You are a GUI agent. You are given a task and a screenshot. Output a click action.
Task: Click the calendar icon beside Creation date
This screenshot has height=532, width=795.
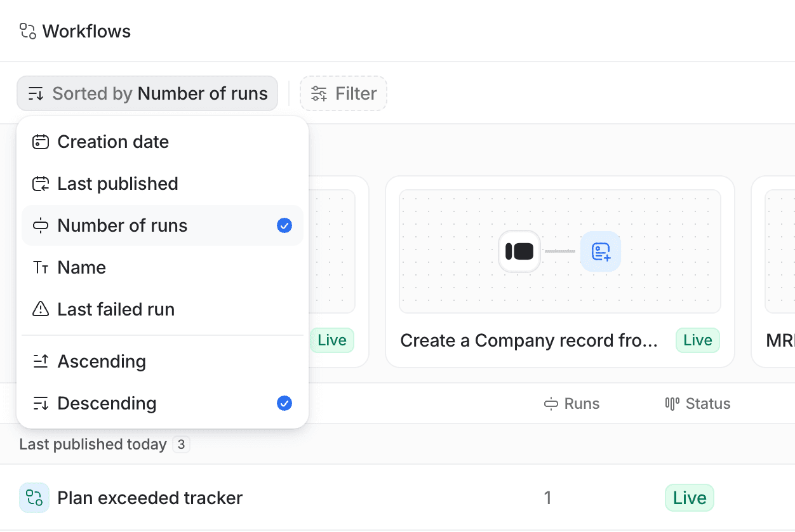[x=40, y=142]
